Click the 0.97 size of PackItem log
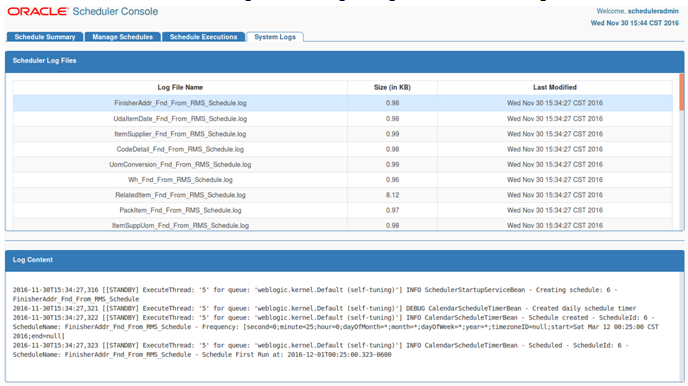 click(x=392, y=210)
